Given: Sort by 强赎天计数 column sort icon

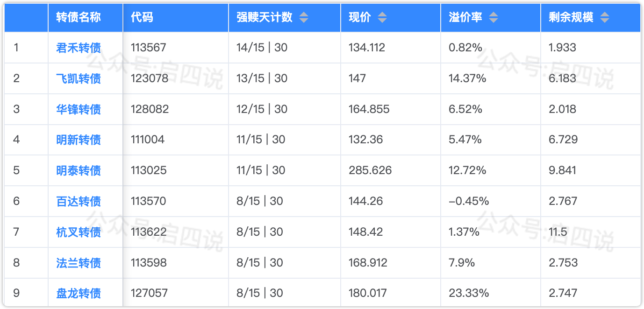Looking at the screenshot, I should (304, 18).
